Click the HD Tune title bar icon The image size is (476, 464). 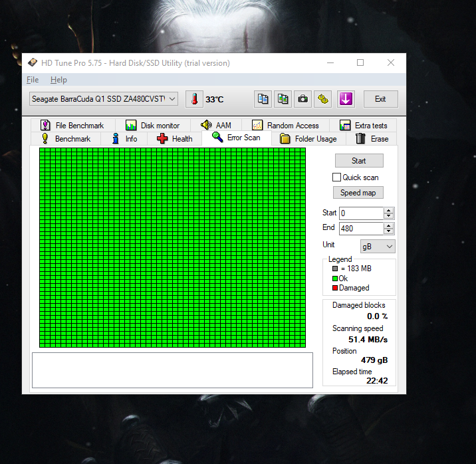tap(33, 62)
